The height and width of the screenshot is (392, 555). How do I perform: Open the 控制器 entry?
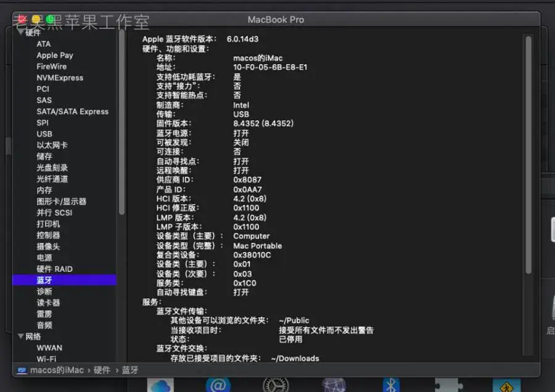click(49, 235)
